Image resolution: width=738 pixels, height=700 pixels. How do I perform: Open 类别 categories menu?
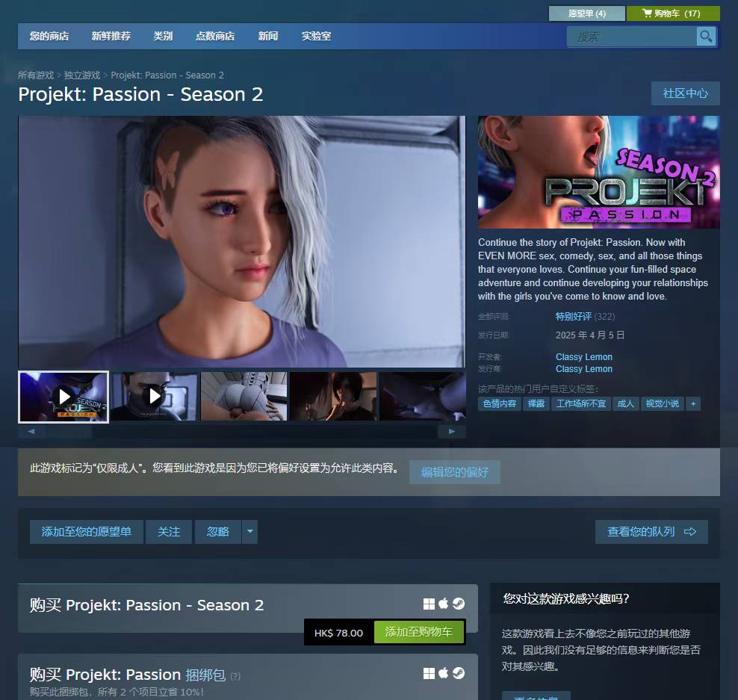pos(163,37)
